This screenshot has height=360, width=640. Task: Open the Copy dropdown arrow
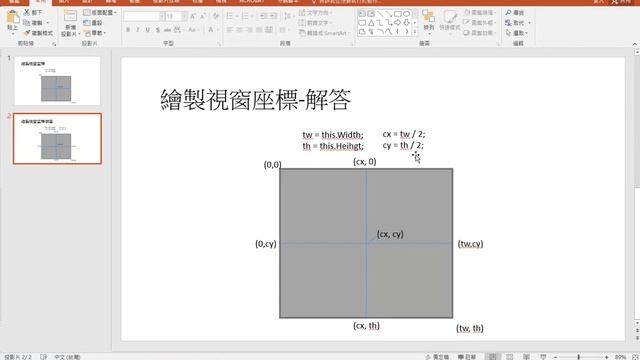tap(48, 23)
